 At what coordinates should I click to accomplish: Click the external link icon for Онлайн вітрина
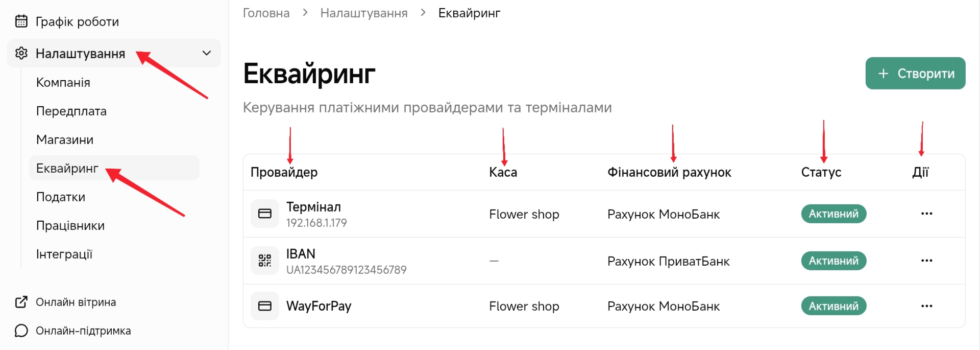point(21,302)
